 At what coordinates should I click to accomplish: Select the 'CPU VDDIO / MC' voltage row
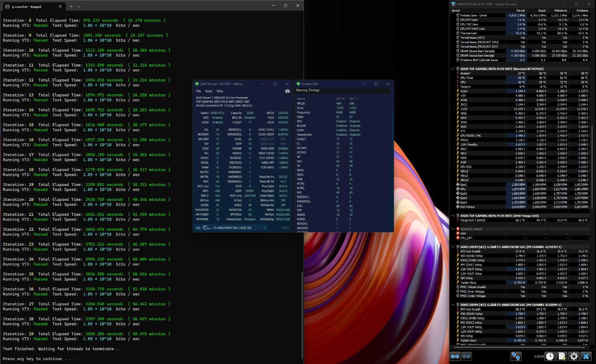(522, 135)
